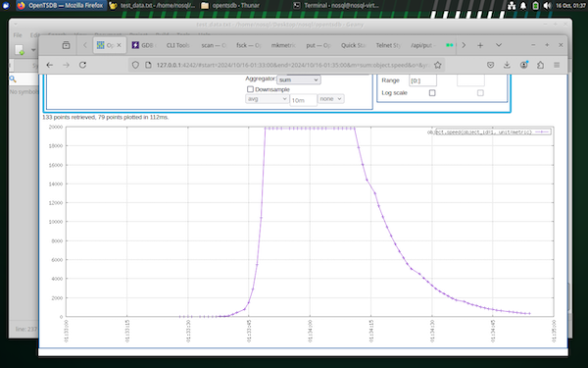588x368 pixels.
Task: Toggle second Log scale checkbox
Action: coord(480,93)
